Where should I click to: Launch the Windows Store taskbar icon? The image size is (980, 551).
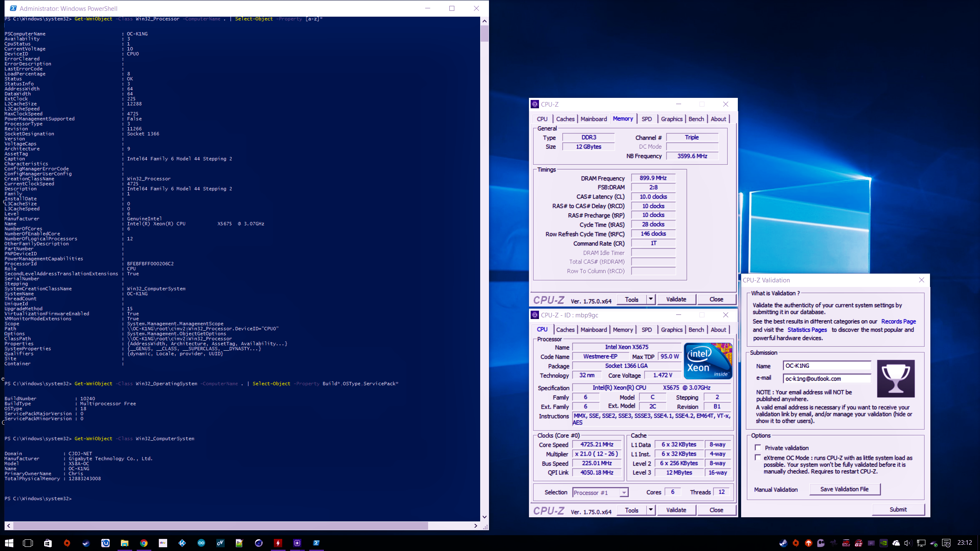point(48,543)
